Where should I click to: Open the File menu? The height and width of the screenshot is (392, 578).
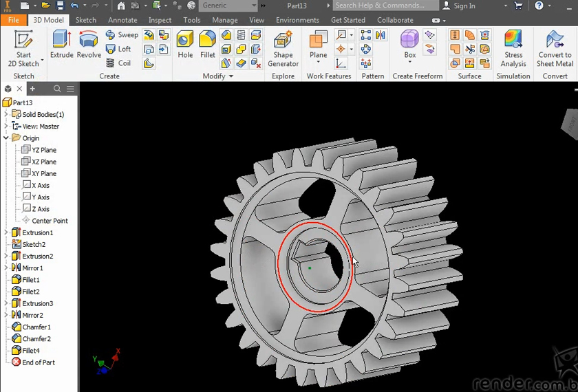(x=14, y=20)
